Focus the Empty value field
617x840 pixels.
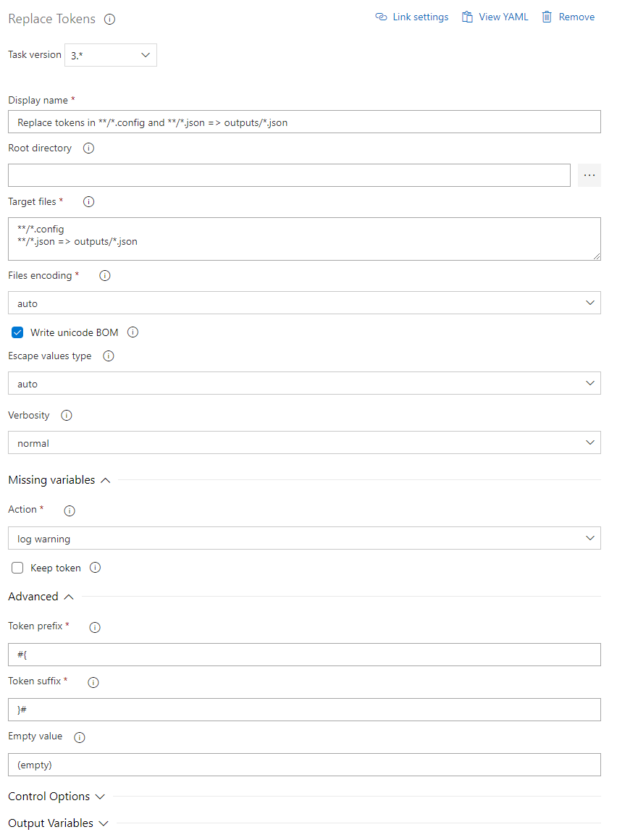tap(304, 765)
